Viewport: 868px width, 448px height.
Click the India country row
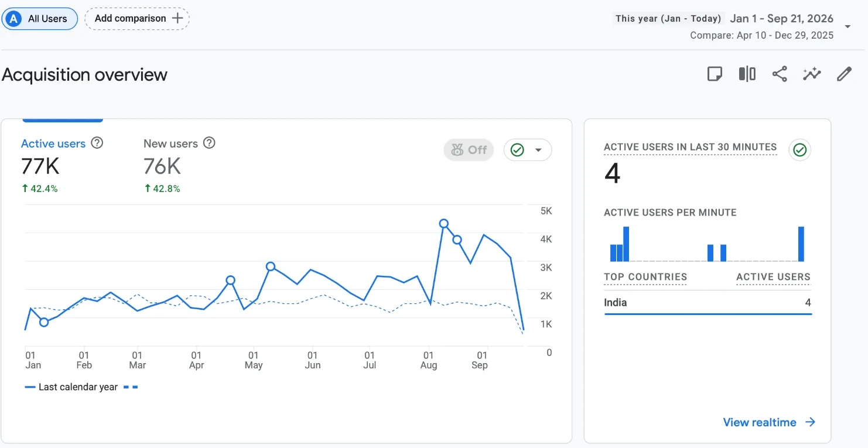click(708, 303)
